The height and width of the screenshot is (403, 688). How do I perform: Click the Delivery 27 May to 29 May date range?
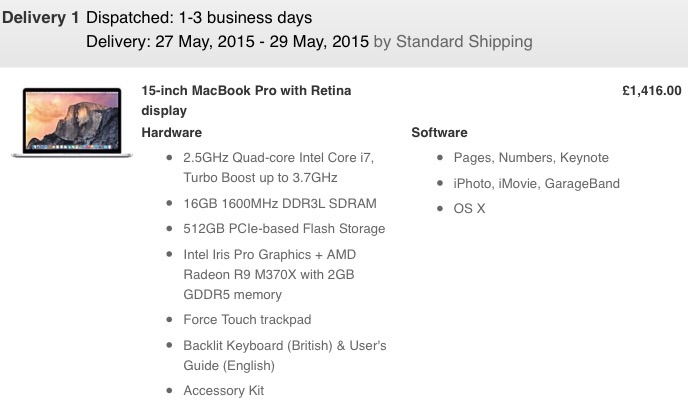[227, 42]
